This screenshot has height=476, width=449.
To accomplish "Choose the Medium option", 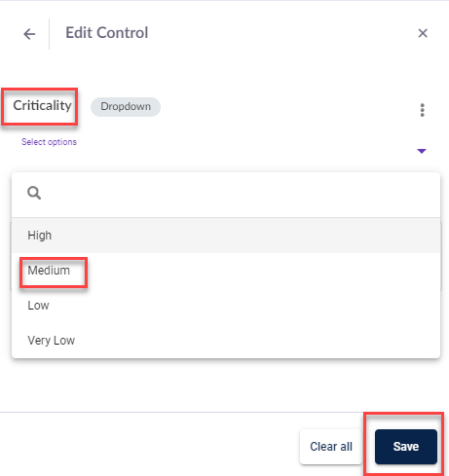I will pyautogui.click(x=226, y=271).
